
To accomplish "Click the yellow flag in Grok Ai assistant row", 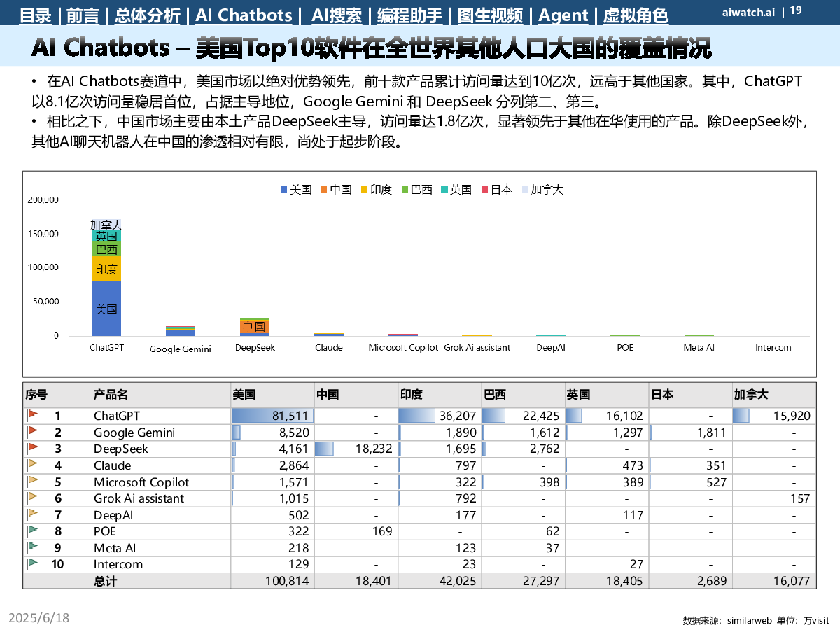I will coord(32,498).
